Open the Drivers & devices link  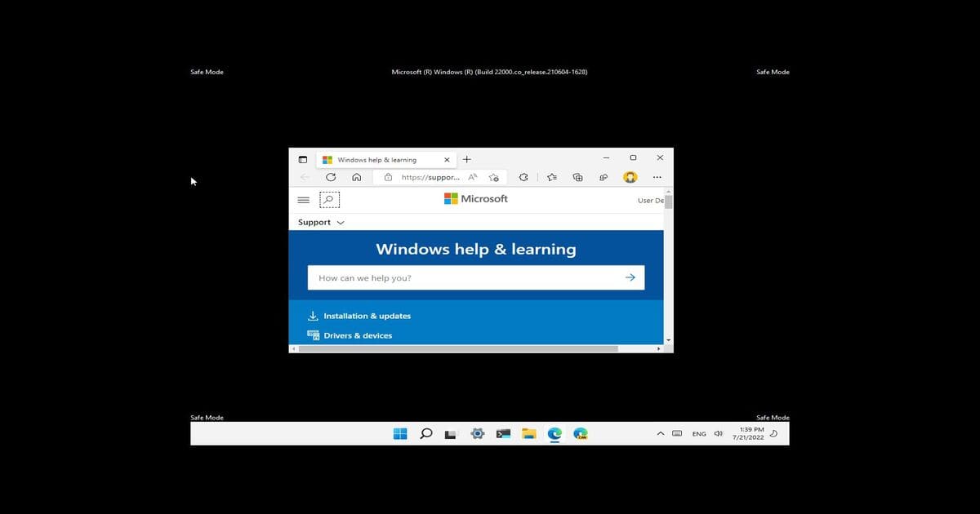[359, 335]
